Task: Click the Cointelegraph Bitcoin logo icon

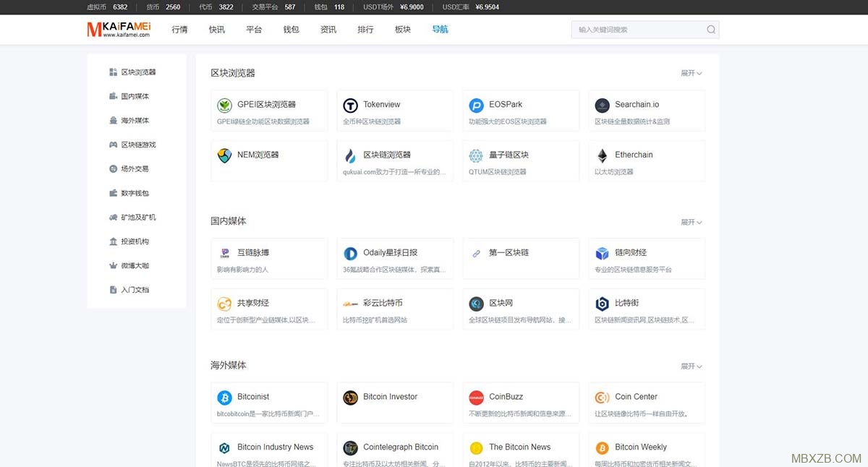Action: point(351,448)
